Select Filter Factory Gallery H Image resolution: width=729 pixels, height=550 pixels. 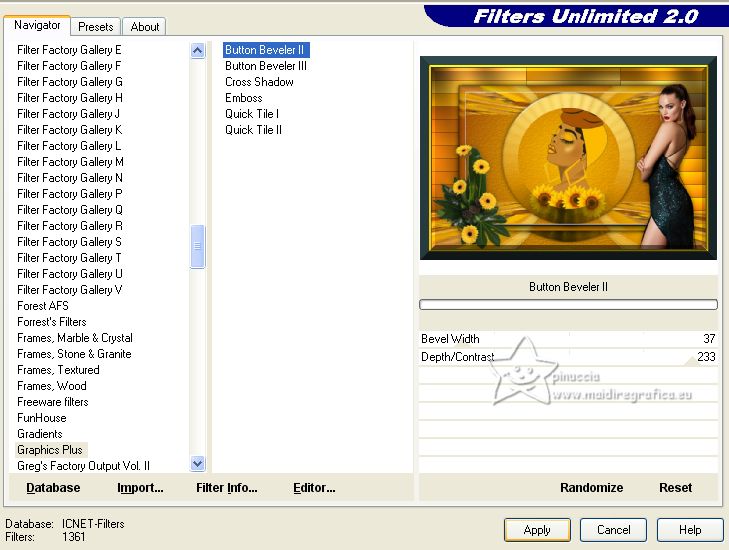(x=70, y=98)
